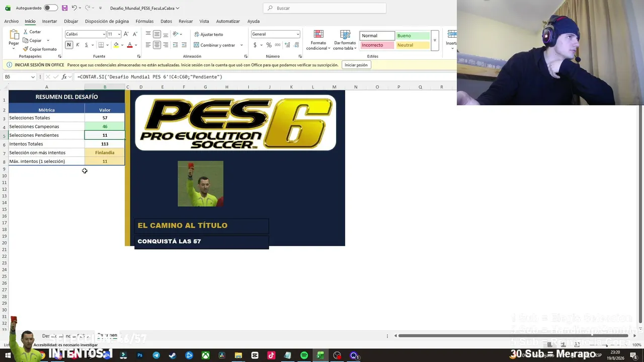Open the Archivo menu
This screenshot has height=362, width=644.
[11, 21]
